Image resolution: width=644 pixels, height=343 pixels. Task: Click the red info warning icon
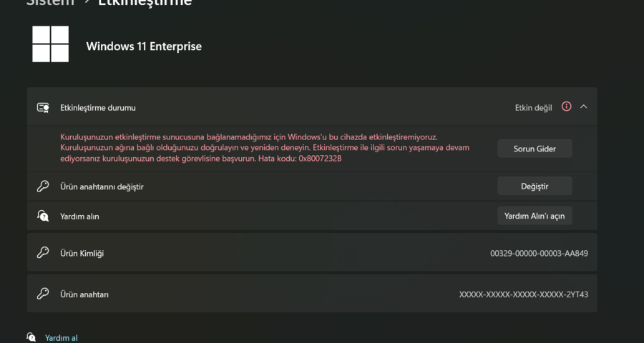pyautogui.click(x=567, y=106)
